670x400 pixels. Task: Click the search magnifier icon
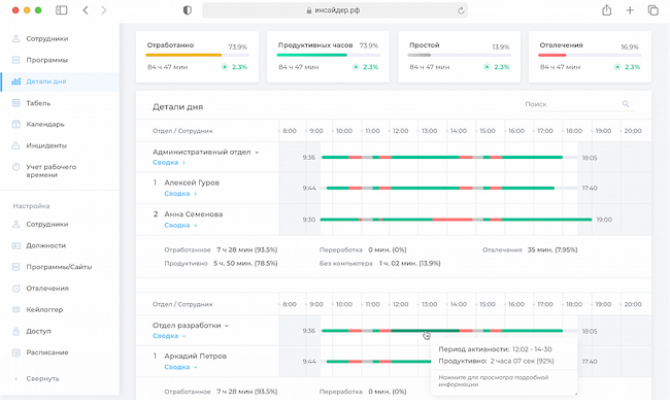(x=626, y=104)
